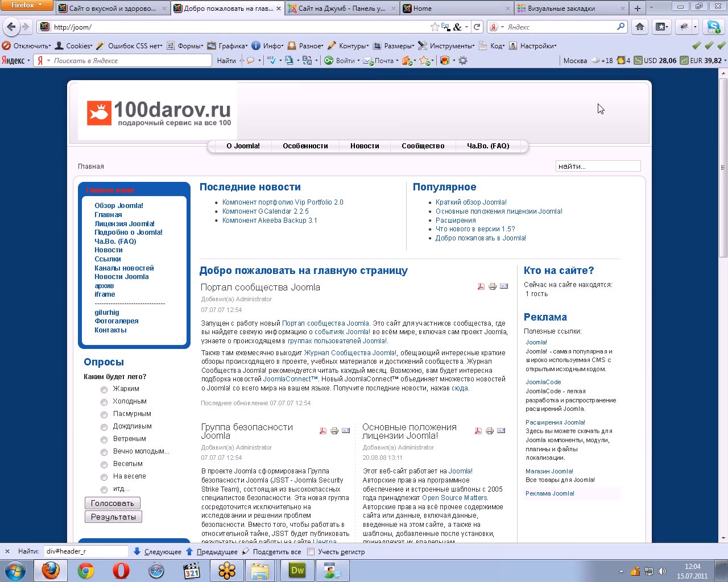
Task: Open the Yandex toolbar settings gear
Action: [463, 60]
